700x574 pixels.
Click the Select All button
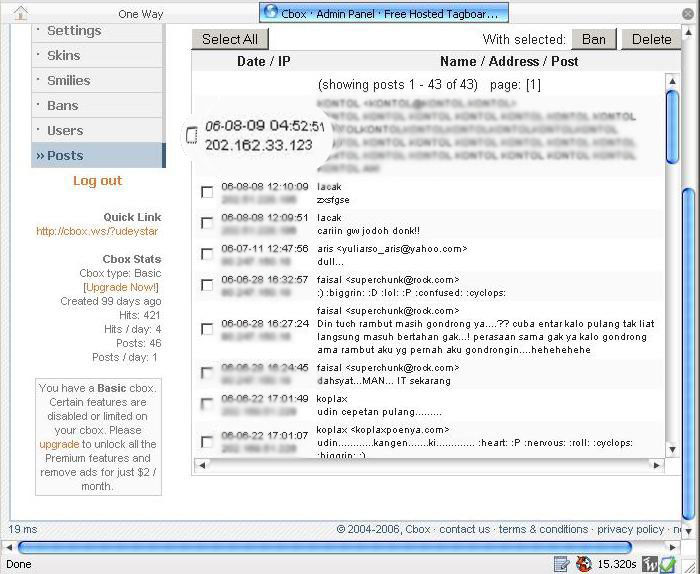coord(230,39)
